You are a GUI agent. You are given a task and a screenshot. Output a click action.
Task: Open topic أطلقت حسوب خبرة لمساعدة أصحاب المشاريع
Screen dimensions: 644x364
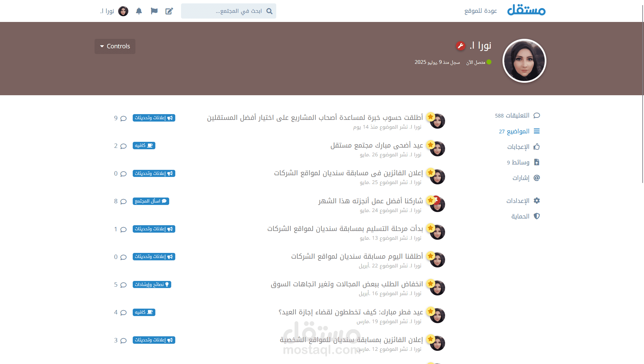click(x=315, y=118)
